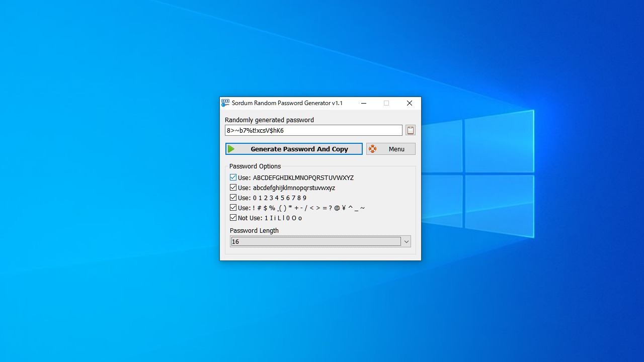The width and height of the screenshot is (644, 362).
Task: Click the Sordum Random Password Generator v1.1 title
Action: pos(287,103)
